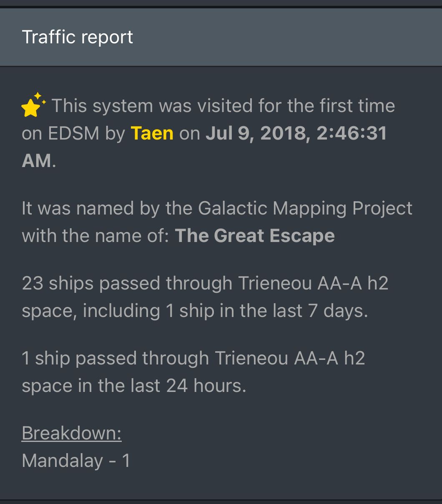442x504 pixels.
Task: Click the bold "The Great Escape" name
Action: pos(254,236)
